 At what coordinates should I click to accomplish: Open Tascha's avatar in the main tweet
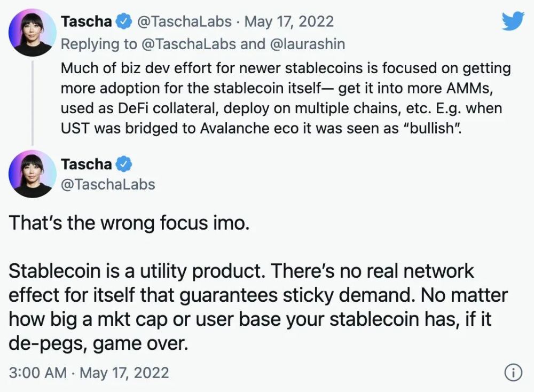click(33, 174)
